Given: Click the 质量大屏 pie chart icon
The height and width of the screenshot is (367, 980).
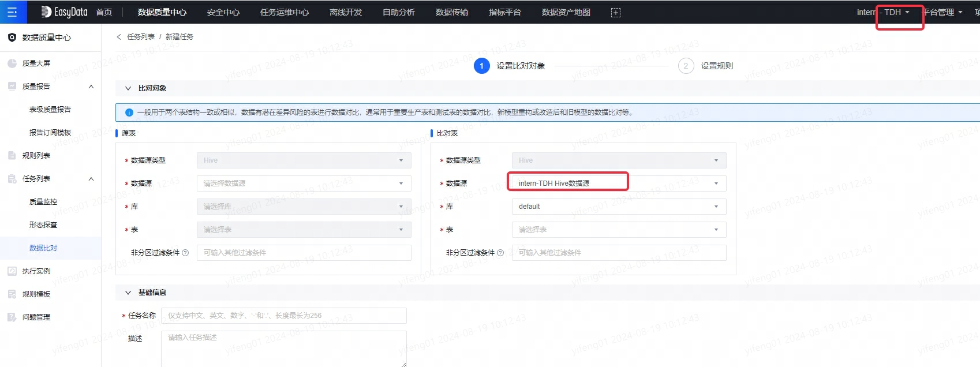Looking at the screenshot, I should 12,63.
